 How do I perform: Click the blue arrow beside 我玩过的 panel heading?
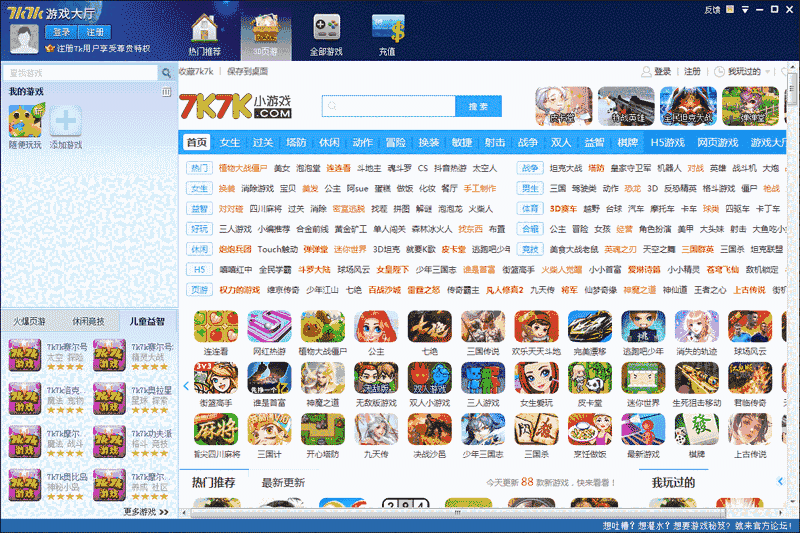(x=780, y=481)
